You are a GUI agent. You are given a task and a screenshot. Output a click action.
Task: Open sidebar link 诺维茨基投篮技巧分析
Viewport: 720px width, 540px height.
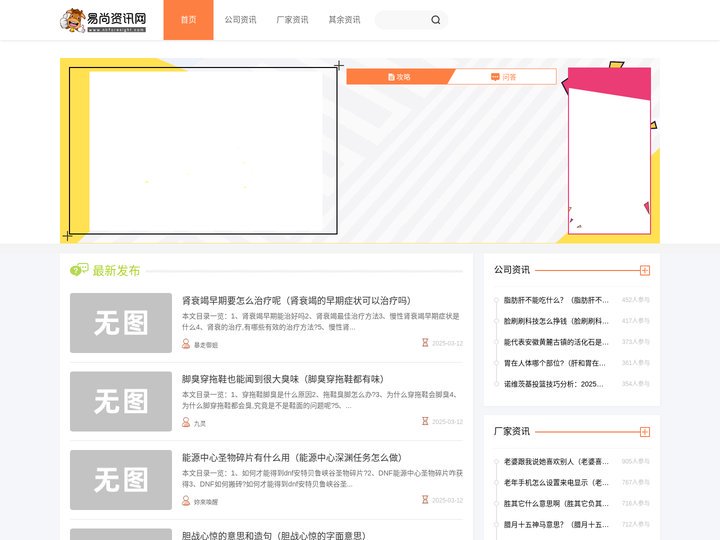point(554,384)
